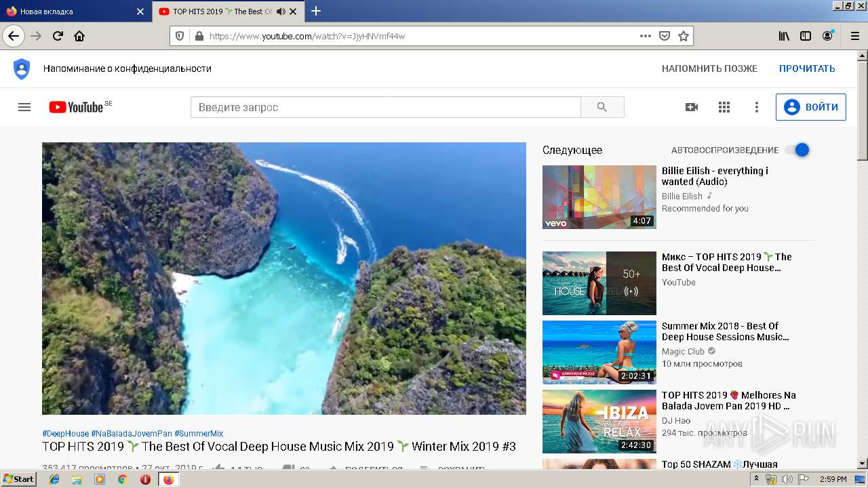Screen dimensions: 868x488
Task: Launch Internet Explorer from the taskbar
Action: click(x=54, y=479)
